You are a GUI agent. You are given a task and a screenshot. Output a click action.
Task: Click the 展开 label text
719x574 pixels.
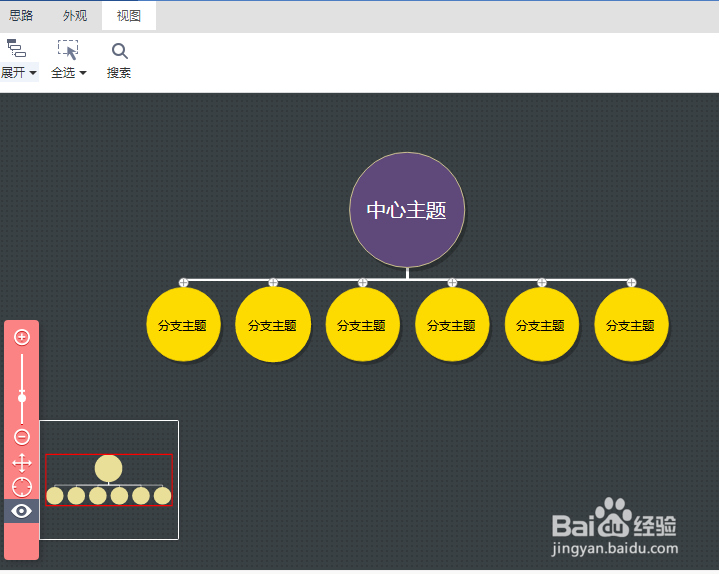13,73
